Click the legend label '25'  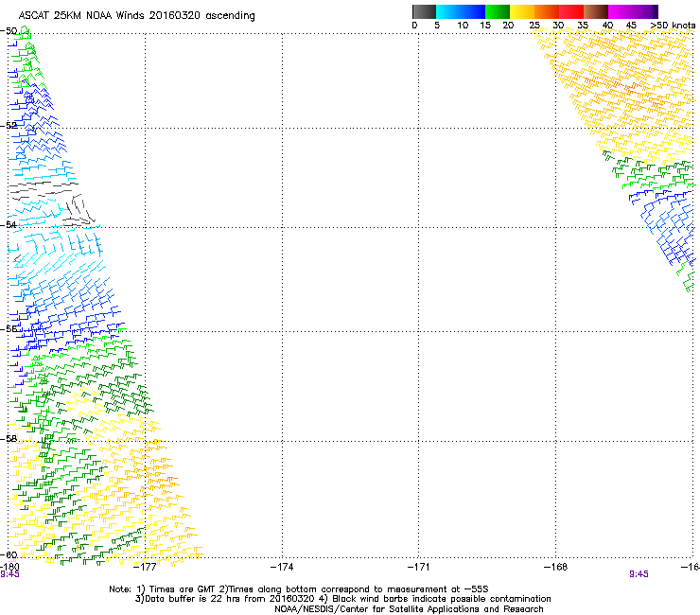(x=534, y=26)
